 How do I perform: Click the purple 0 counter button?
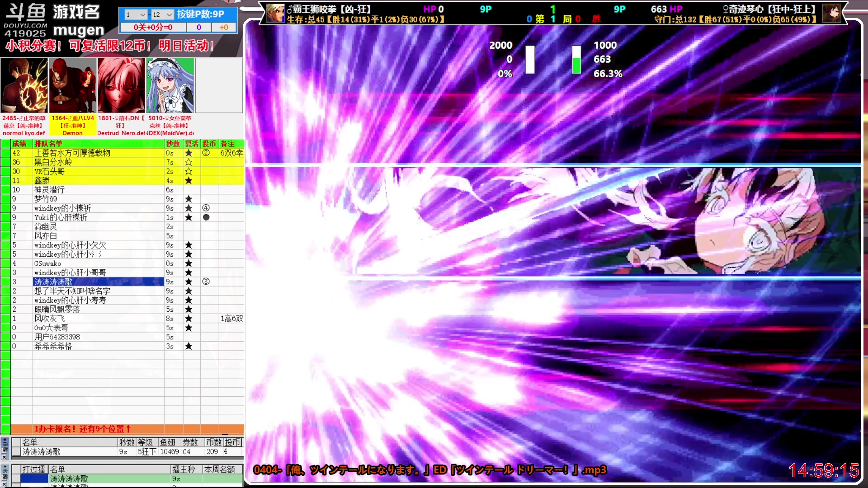199,27
